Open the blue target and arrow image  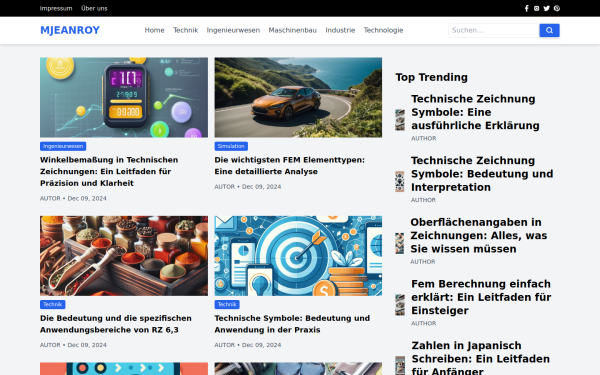click(298, 256)
